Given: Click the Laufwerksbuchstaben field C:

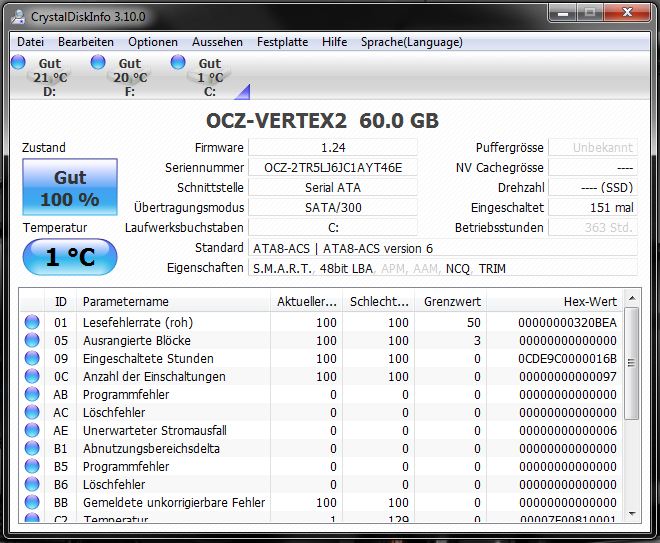Looking at the screenshot, I should (x=333, y=228).
